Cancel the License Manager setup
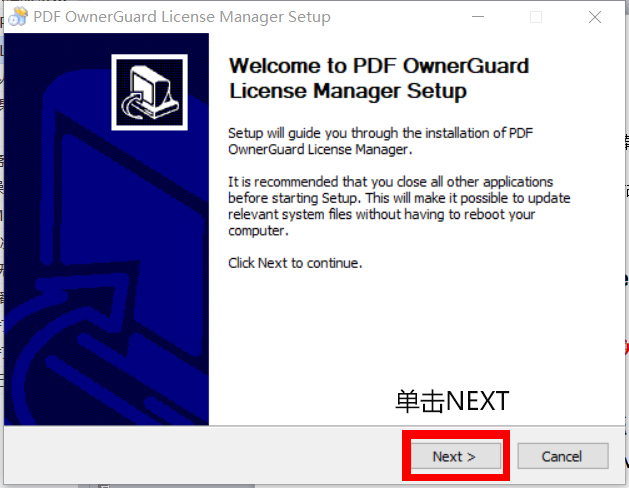 click(563, 456)
